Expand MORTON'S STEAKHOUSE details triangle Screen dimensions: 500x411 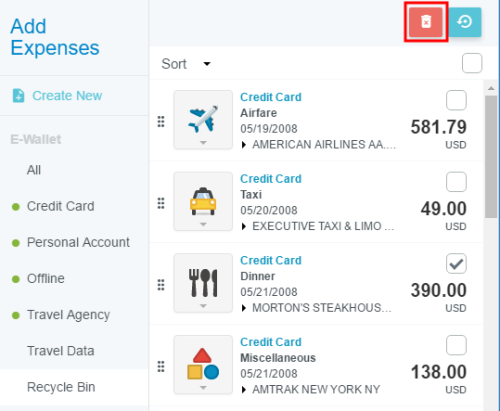pyautogui.click(x=244, y=308)
